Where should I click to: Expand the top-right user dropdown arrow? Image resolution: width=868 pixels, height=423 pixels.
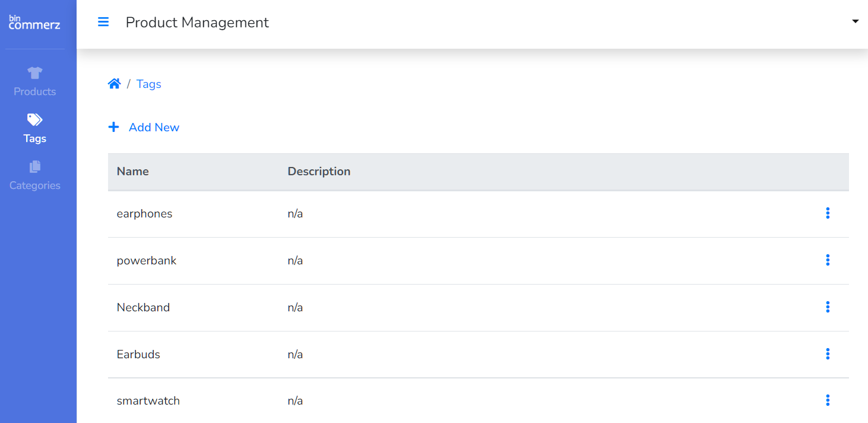(x=855, y=21)
